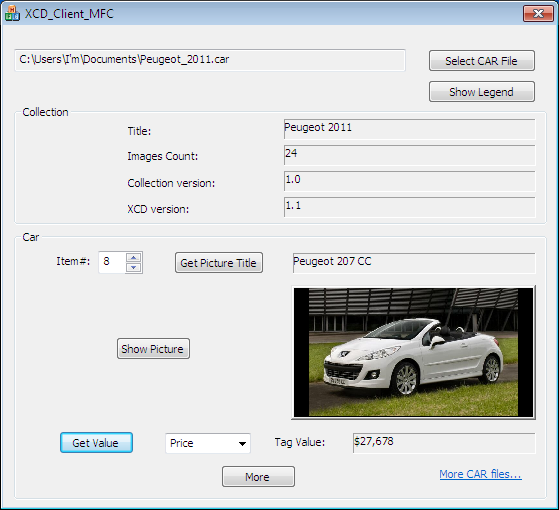559x510 pixels.
Task: Click the white Peugeot 207 CC picture
Action: (413, 352)
